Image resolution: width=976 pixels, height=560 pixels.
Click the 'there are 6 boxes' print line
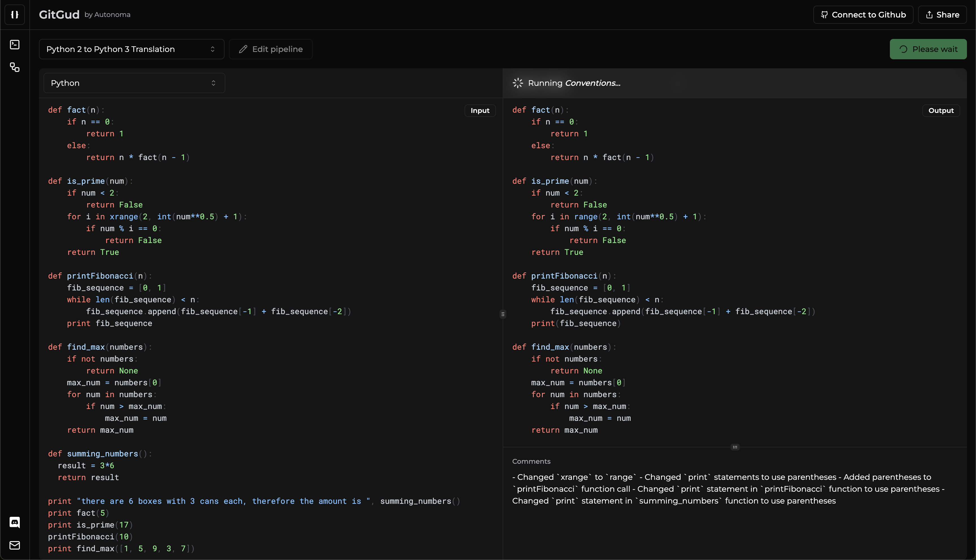tap(254, 501)
